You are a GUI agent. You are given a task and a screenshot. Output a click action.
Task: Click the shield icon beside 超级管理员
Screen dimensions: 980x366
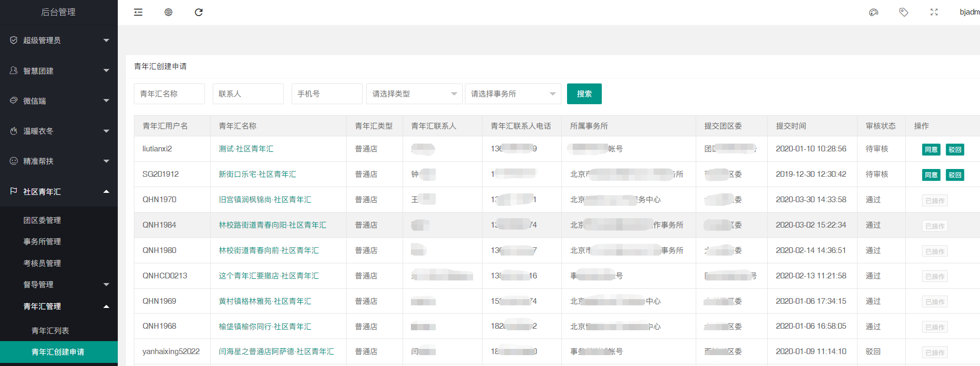(x=13, y=40)
